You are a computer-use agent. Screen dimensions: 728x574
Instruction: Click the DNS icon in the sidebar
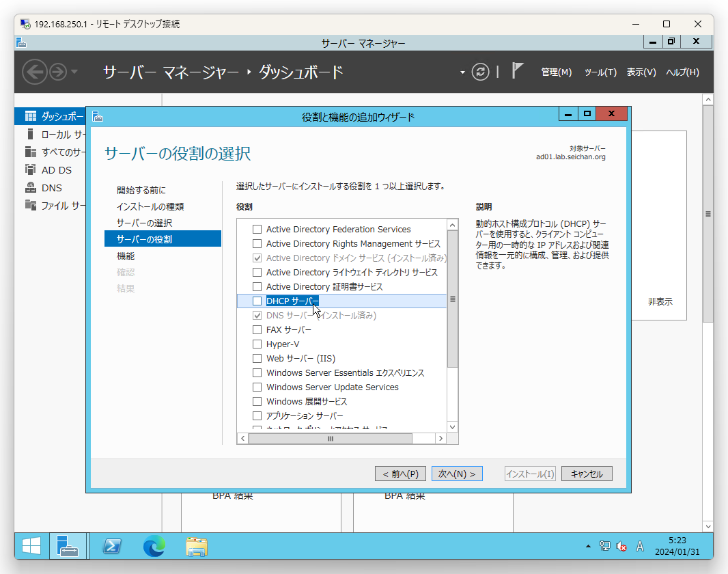(x=31, y=188)
